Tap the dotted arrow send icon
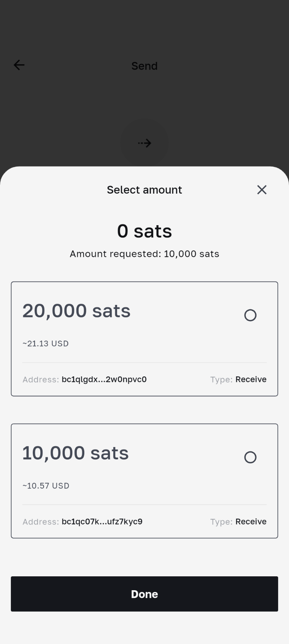Screen dimensions: 289x644 [x=144, y=143]
